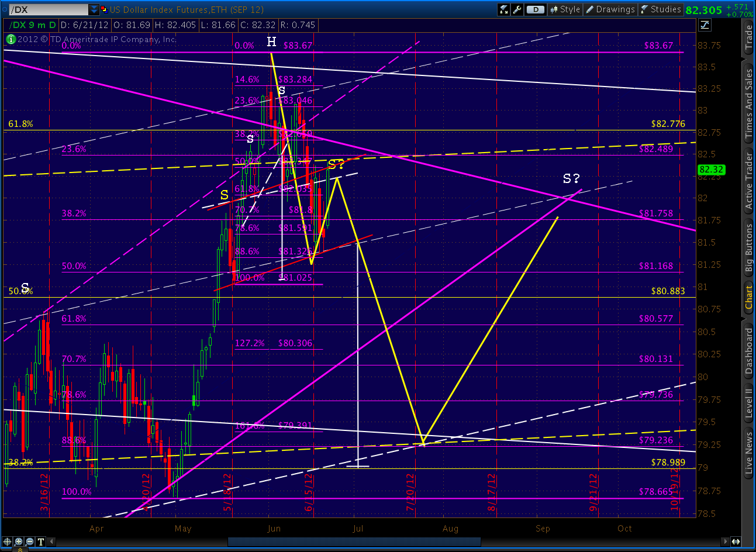Click the /DX symbol input field

49,9
